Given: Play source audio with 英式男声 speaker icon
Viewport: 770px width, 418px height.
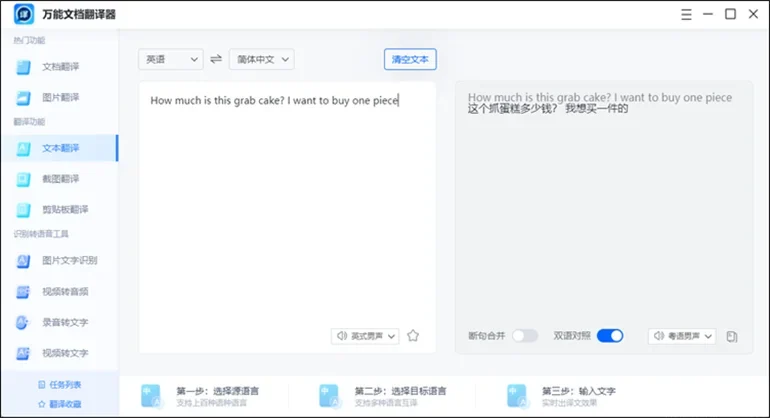Looking at the screenshot, I should click(x=342, y=336).
